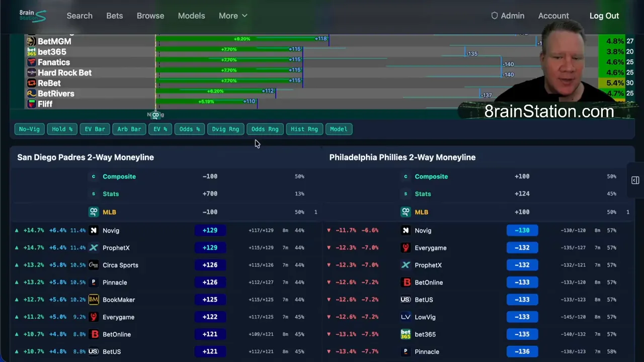Click the LowVig logo
The image size is (644, 362).
coord(406,317)
